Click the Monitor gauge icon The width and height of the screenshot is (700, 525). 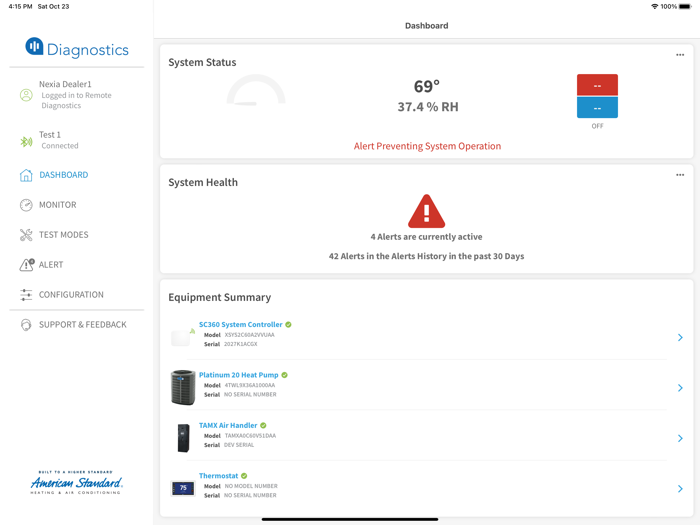(26, 205)
